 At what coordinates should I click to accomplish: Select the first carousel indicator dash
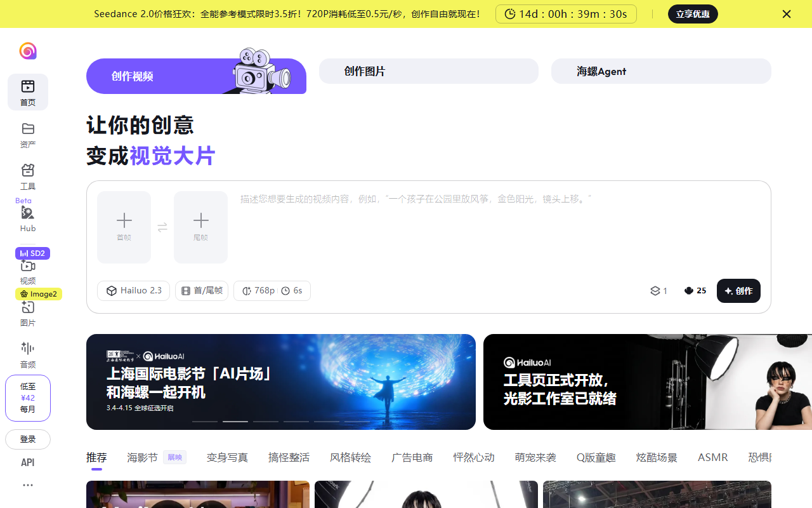(205, 422)
